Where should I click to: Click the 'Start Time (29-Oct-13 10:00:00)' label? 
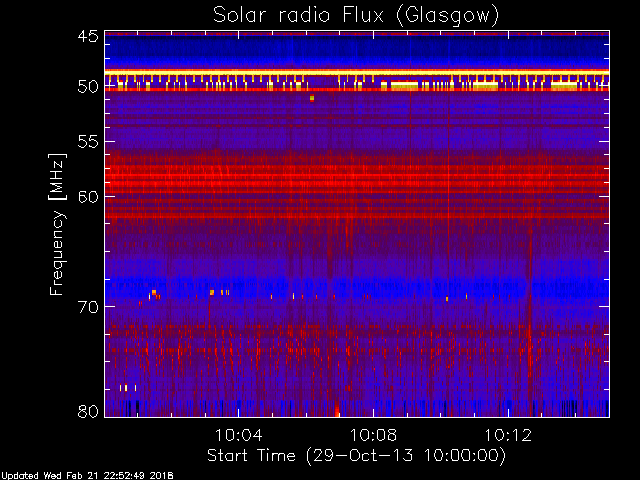[356, 456]
